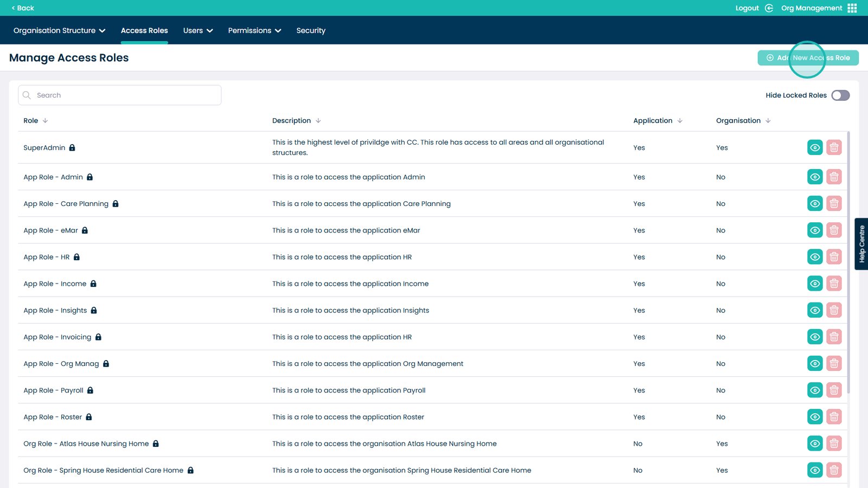Open the Org Management apps grid icon
This screenshot has height=488, width=868.
[x=852, y=8]
